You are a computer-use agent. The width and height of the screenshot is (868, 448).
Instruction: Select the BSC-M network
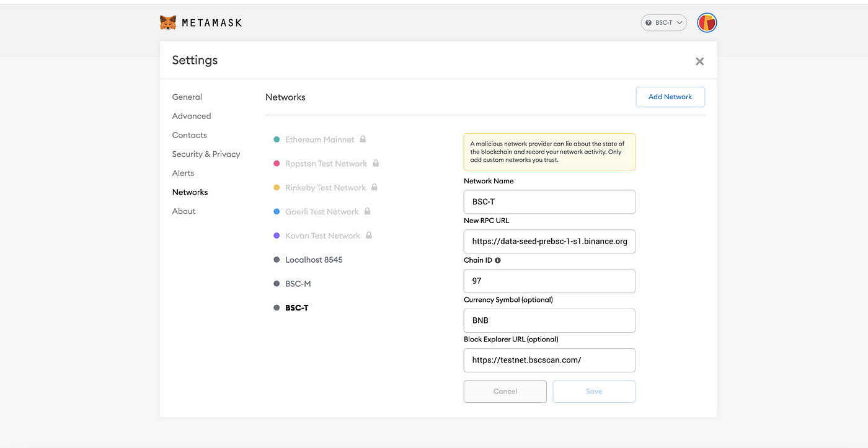(x=298, y=284)
